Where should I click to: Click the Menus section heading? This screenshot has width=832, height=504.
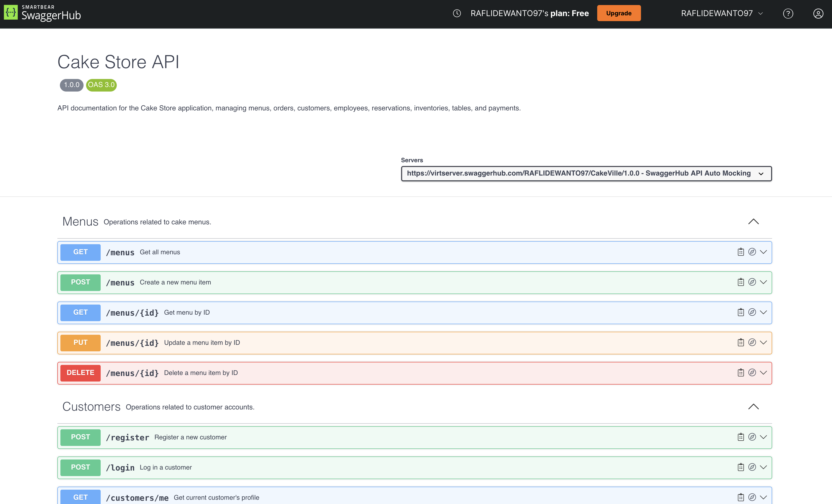click(x=80, y=222)
